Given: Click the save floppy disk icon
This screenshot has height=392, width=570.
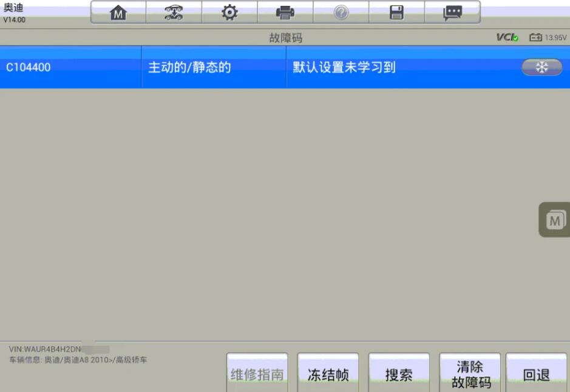Looking at the screenshot, I should (x=397, y=13).
